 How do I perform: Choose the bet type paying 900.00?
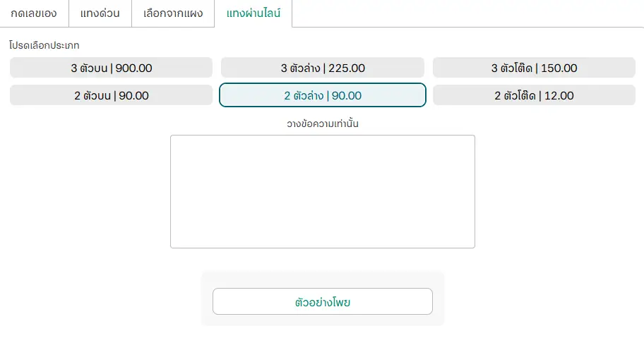pyautogui.click(x=111, y=68)
